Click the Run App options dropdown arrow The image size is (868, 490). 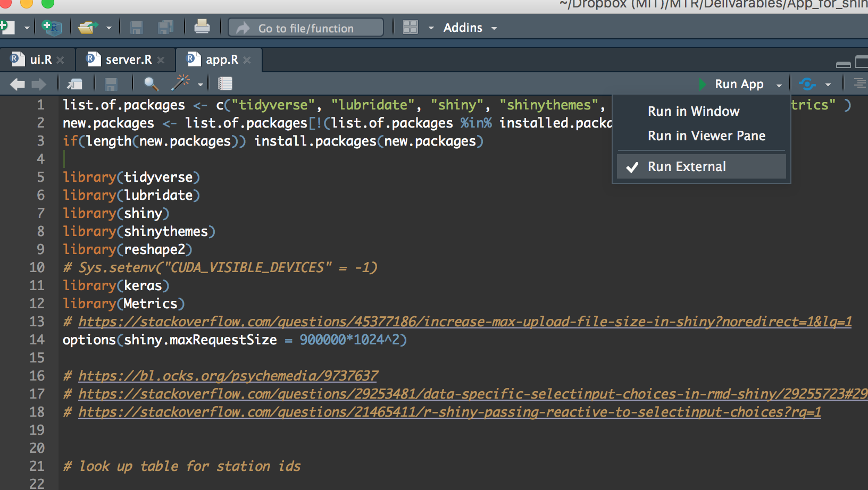tap(779, 85)
